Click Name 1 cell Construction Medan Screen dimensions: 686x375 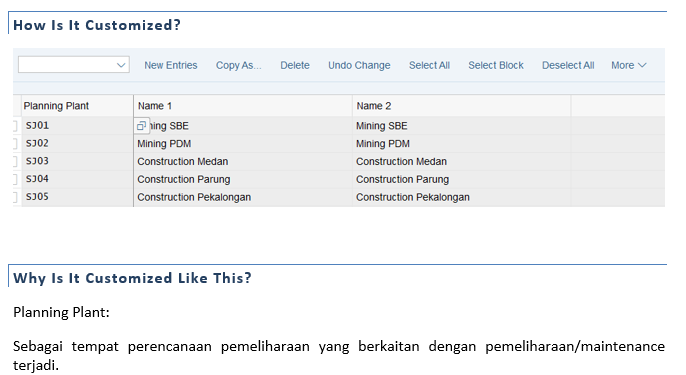coord(243,161)
